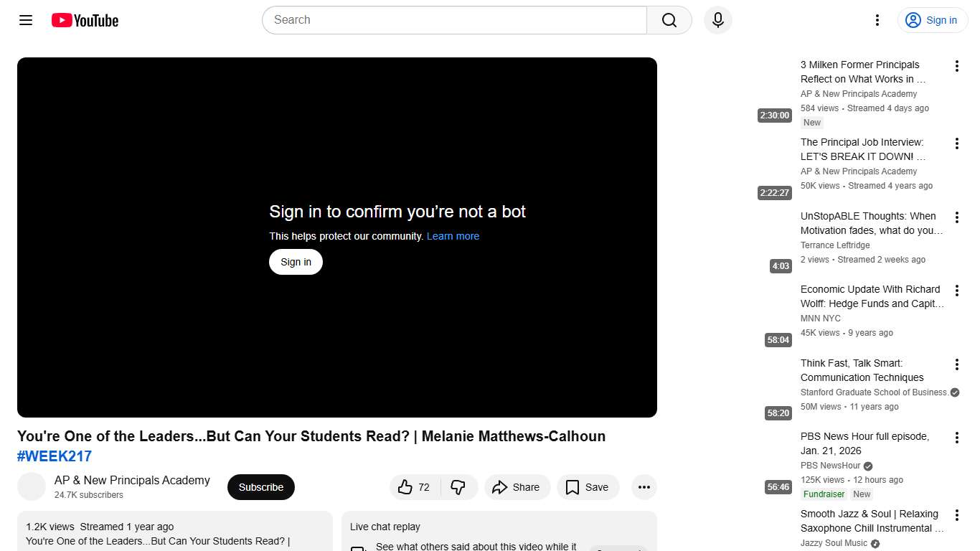Dislike the video with the thumbs down icon
The image size is (980, 551).
[459, 487]
